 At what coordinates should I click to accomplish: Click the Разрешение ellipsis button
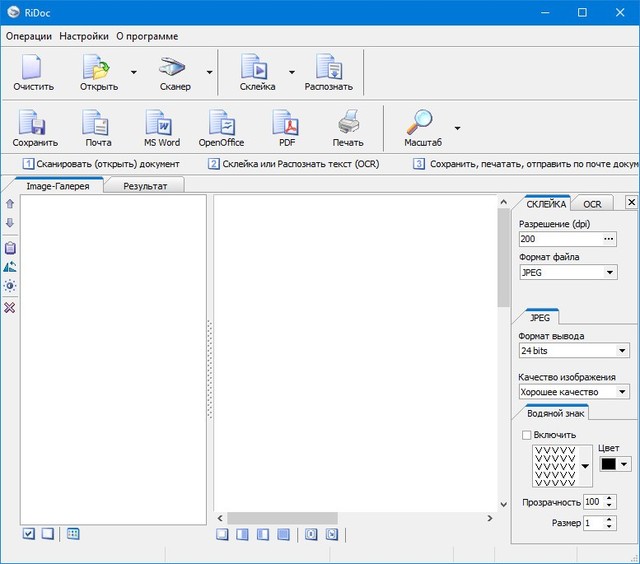click(609, 239)
